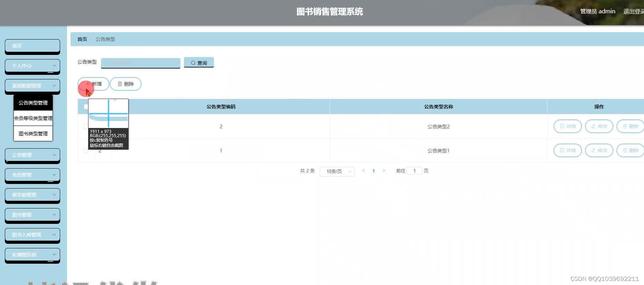The height and width of the screenshot is (285, 644).
Task: Expand the 轮播图信息 sidebar menu
Action: tap(32, 255)
